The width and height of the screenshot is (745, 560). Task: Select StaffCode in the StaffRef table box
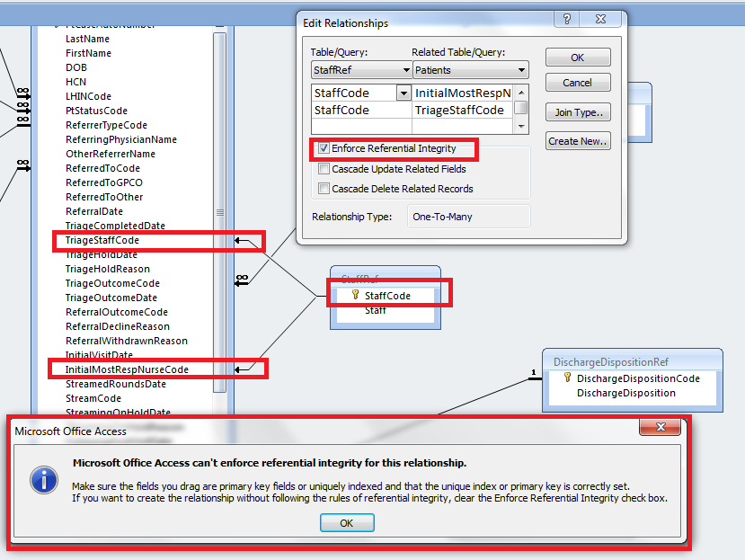point(387,296)
